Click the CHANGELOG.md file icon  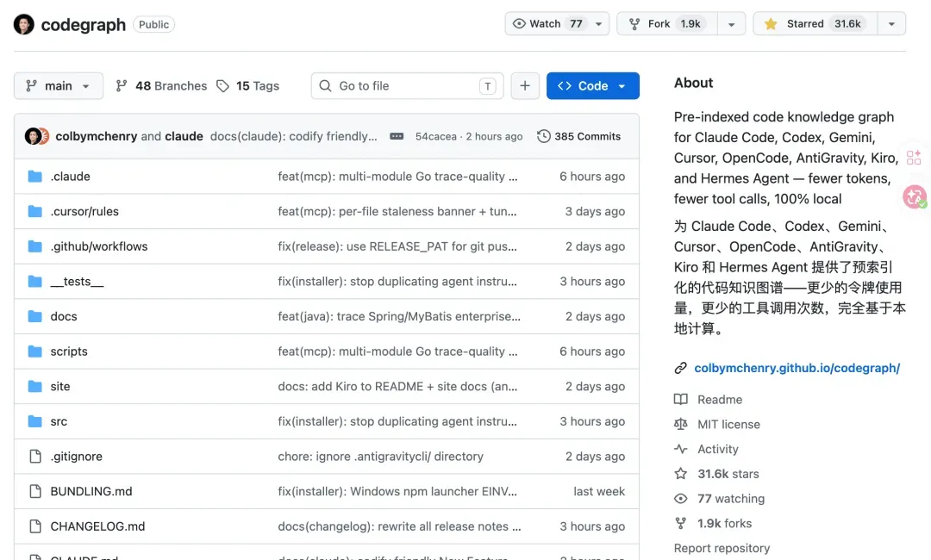point(35,526)
